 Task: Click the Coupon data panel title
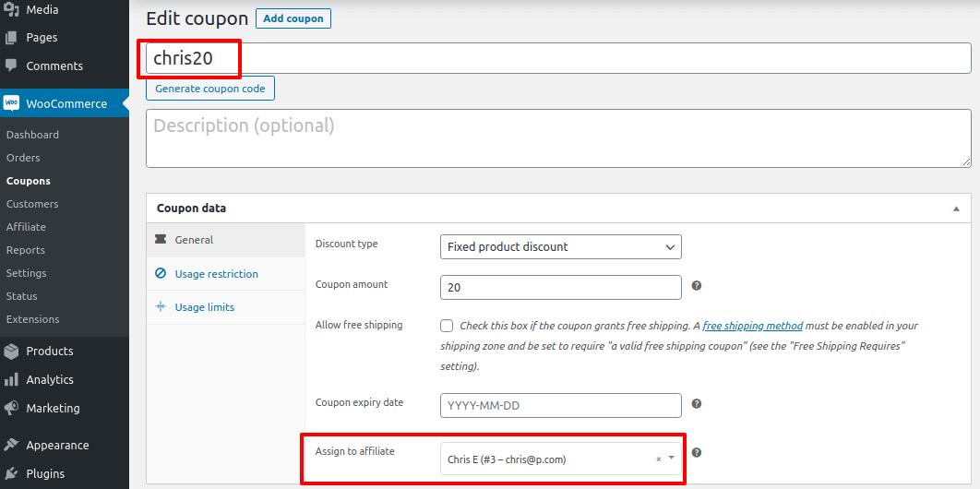click(191, 209)
